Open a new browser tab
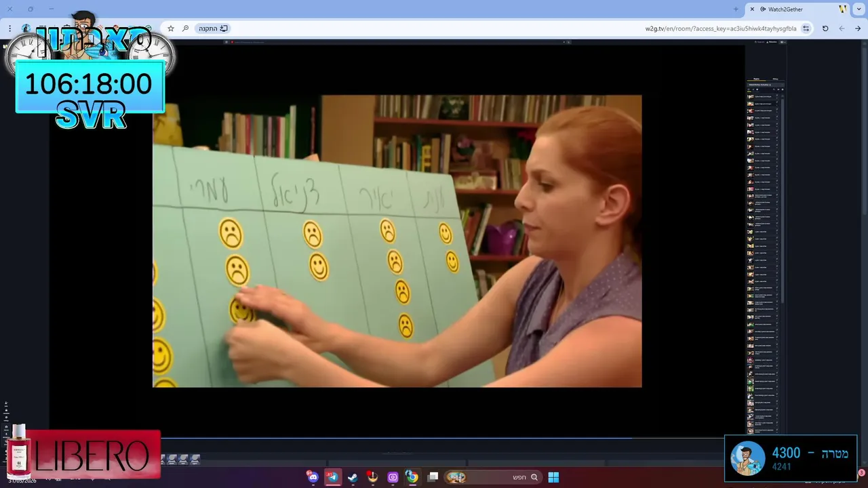 tap(736, 9)
